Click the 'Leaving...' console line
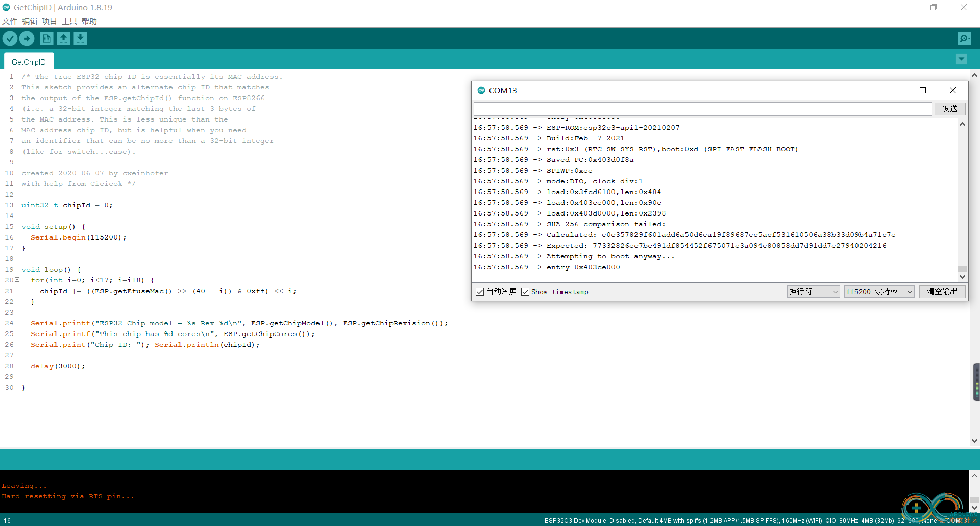The image size is (980, 526). pyautogui.click(x=24, y=486)
